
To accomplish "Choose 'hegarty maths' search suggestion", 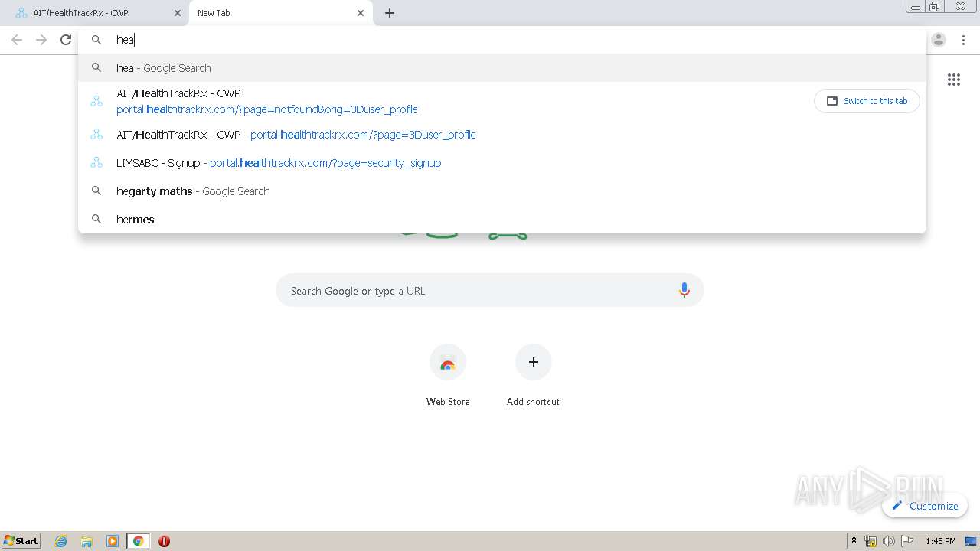I will coord(501,191).
